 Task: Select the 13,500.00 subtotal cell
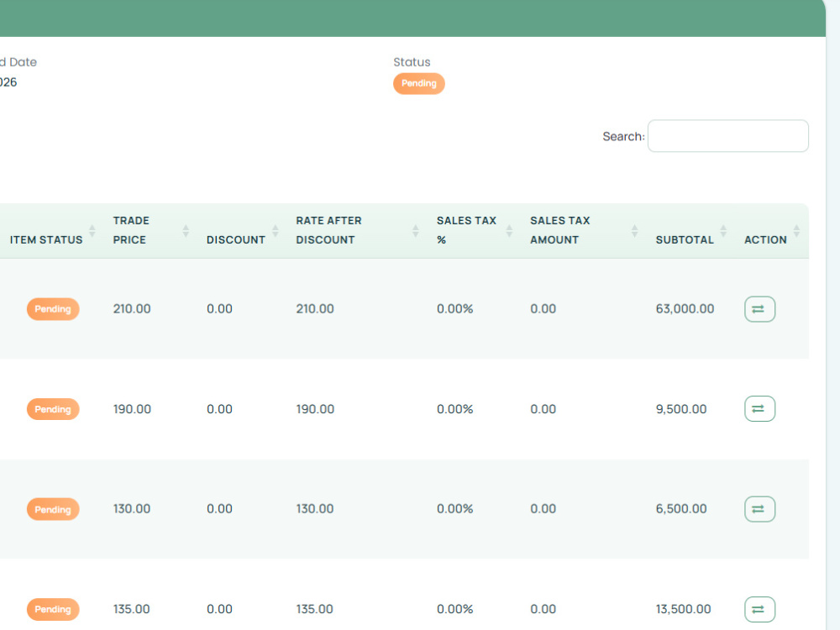click(684, 609)
